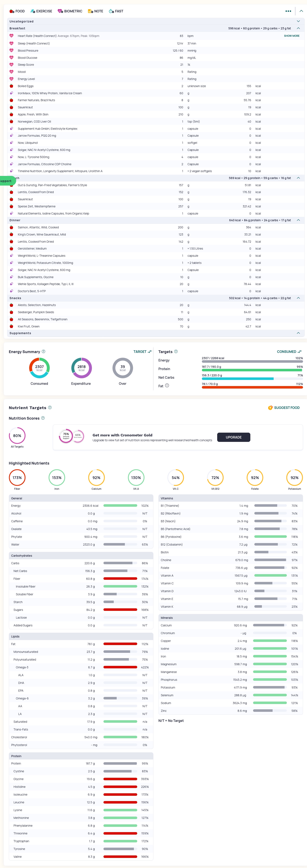Open Nutrition Scores help icon
307x868 pixels.
(x=43, y=418)
